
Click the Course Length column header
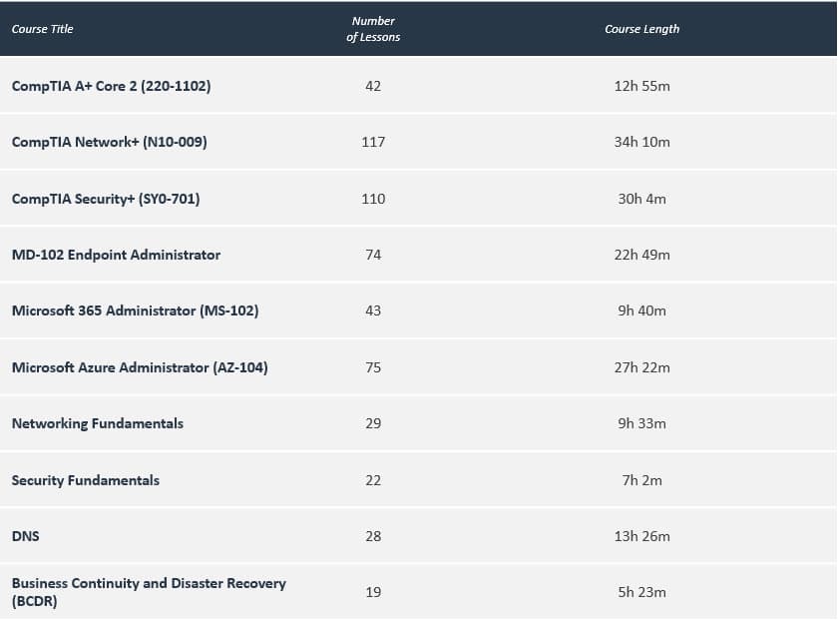coord(641,29)
